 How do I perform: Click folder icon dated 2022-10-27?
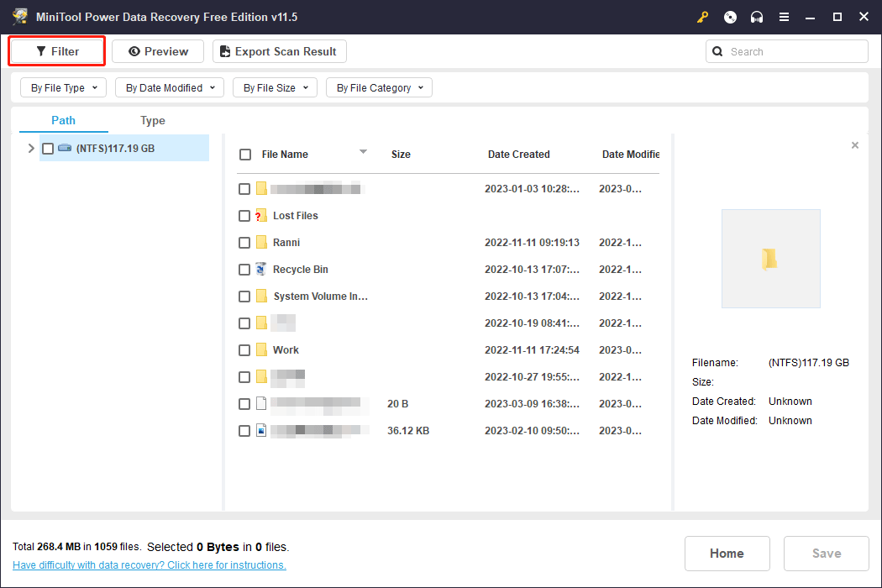261,376
